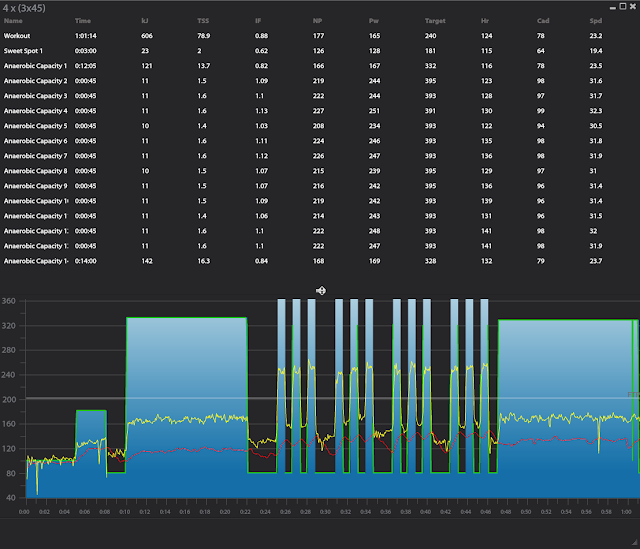The height and width of the screenshot is (549, 640).
Task: Click the 4 x (3x45) panel title
Action: [24, 8]
